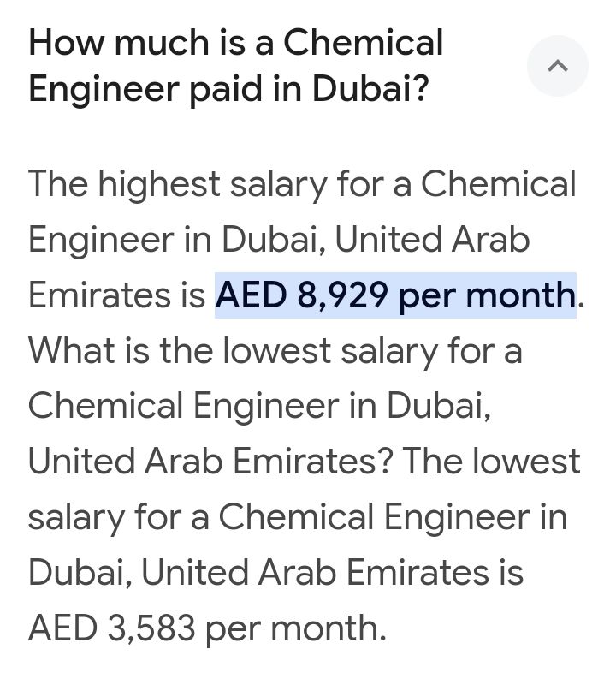Click 'Emirates is' before the highlighted salary
This screenshot has width=616, height=673.
116,295
